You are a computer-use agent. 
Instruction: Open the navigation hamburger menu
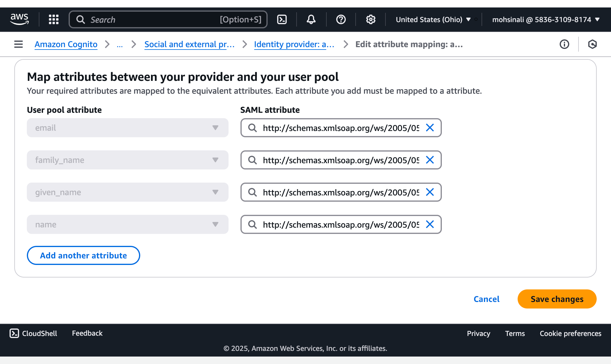coord(18,44)
